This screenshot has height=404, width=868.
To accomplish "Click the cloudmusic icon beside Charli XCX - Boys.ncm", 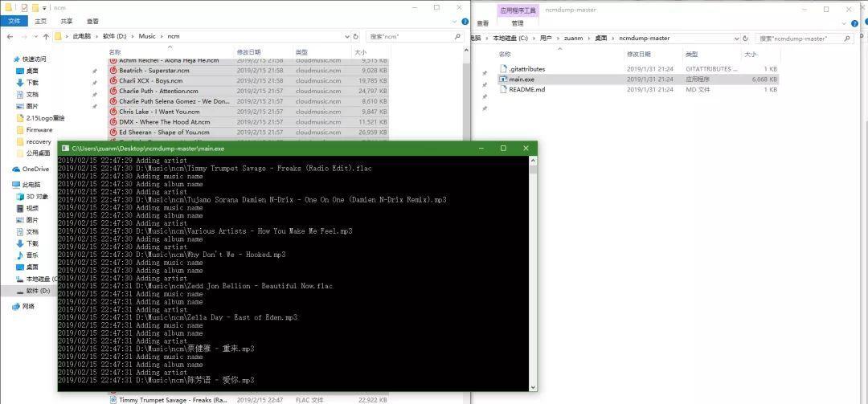I will (113, 81).
